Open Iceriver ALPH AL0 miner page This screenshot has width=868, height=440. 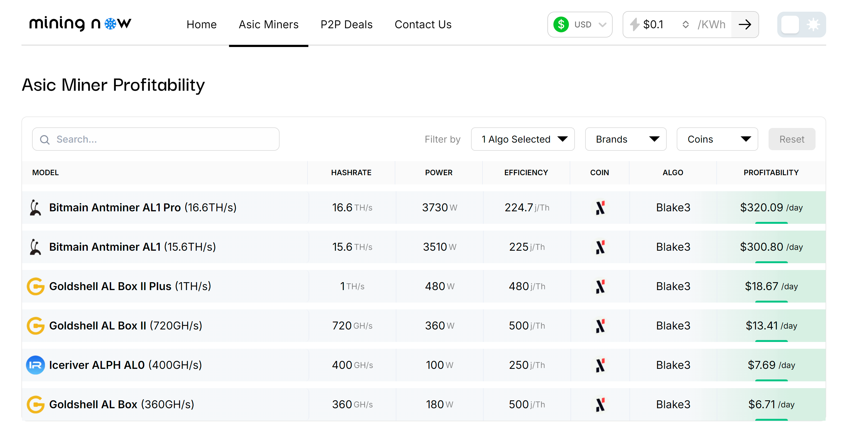[125, 365]
